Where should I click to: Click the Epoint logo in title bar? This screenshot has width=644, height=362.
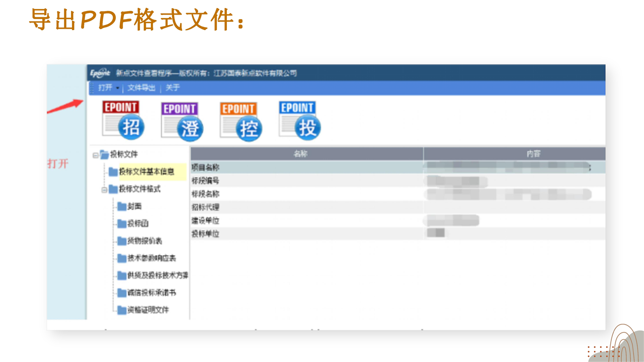pyautogui.click(x=100, y=73)
